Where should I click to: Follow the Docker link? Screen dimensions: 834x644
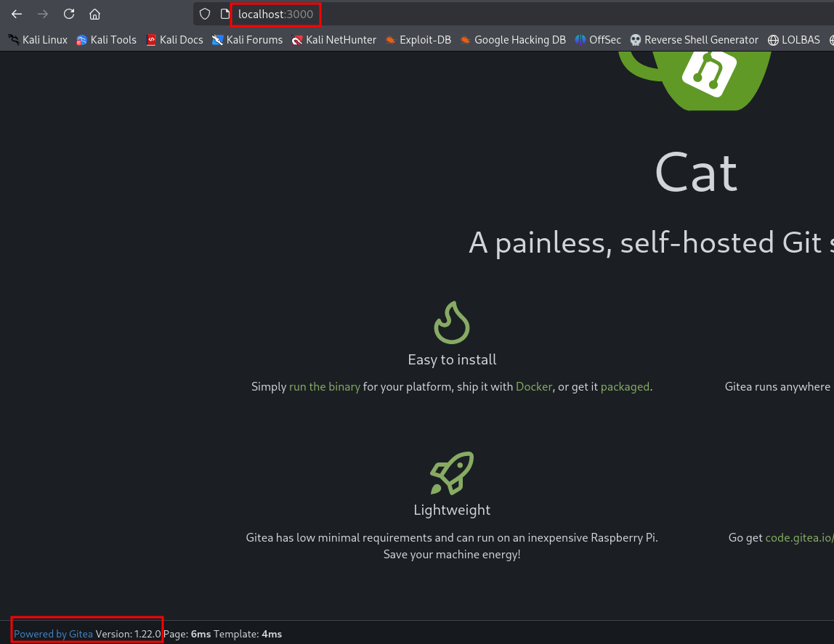(534, 387)
